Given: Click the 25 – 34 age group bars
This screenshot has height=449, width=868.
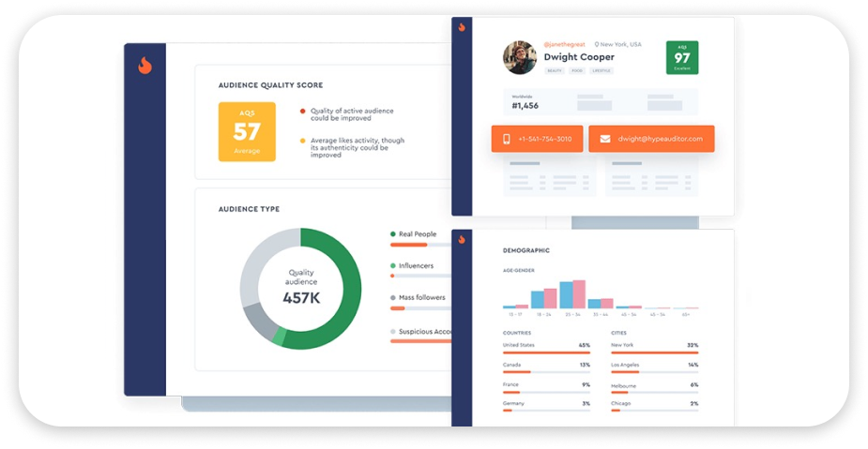Looking at the screenshot, I should point(571,294).
